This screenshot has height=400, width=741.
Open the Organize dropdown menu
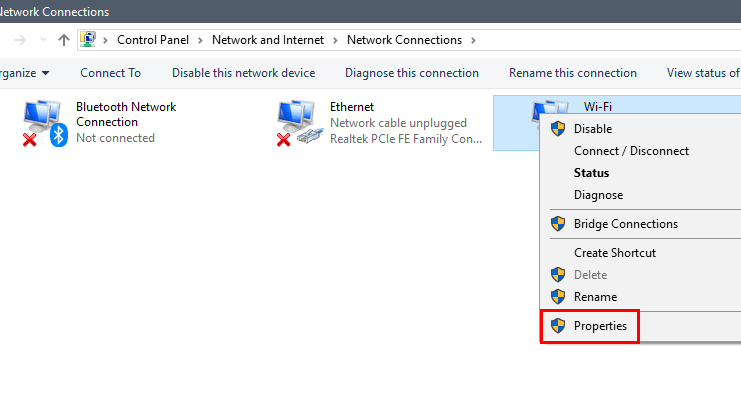[25, 73]
